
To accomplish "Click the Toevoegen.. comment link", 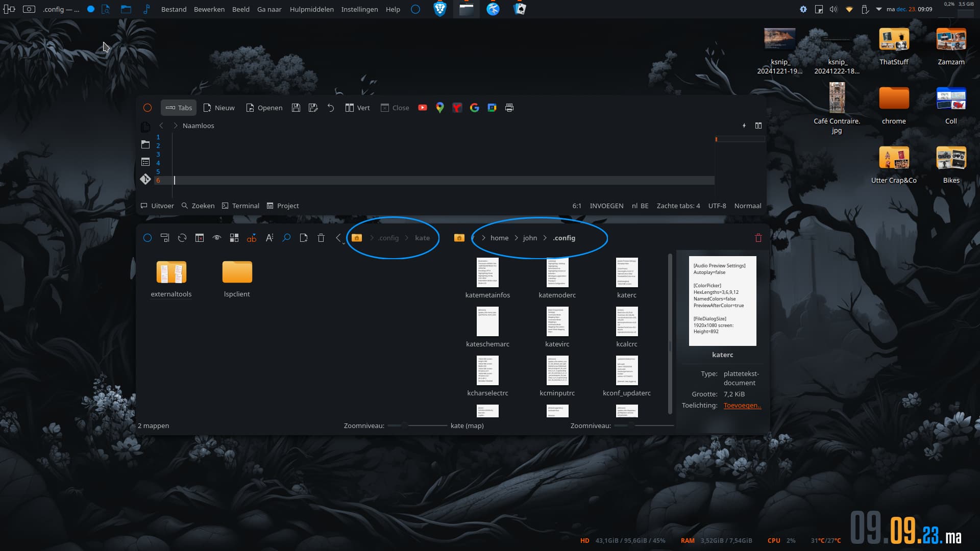I will point(742,406).
